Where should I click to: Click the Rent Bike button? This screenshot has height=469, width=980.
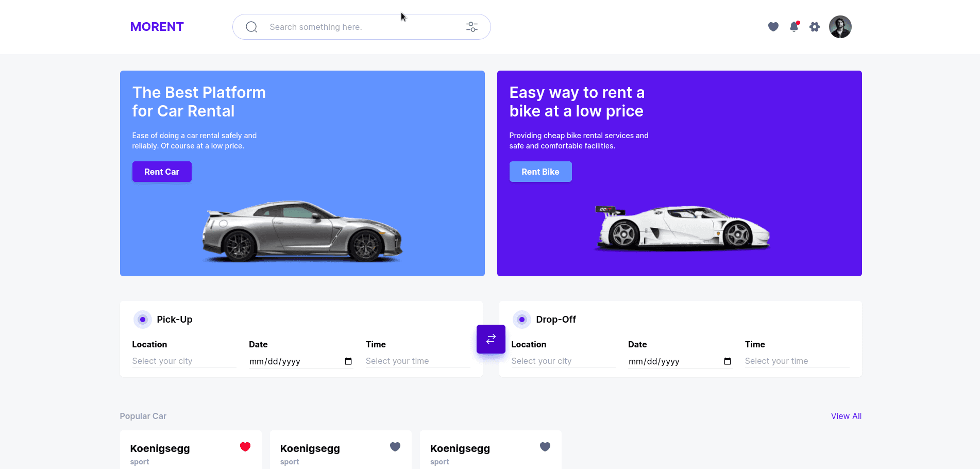[540, 172]
